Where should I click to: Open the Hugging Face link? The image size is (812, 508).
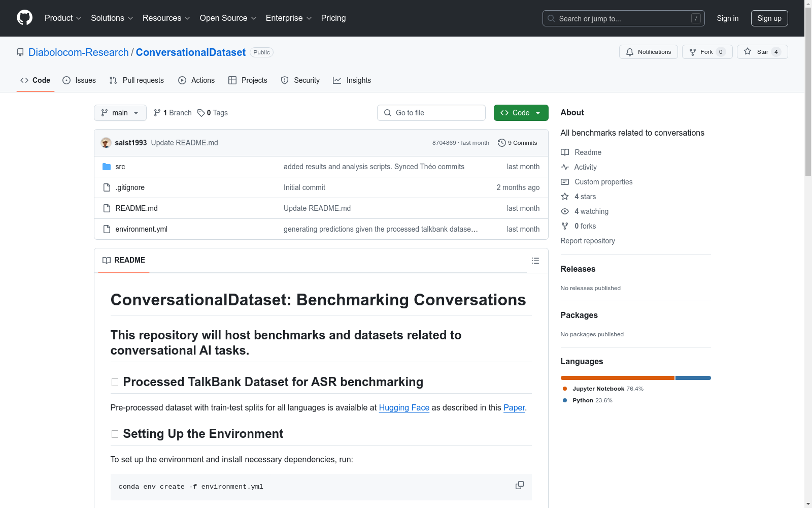click(x=404, y=407)
